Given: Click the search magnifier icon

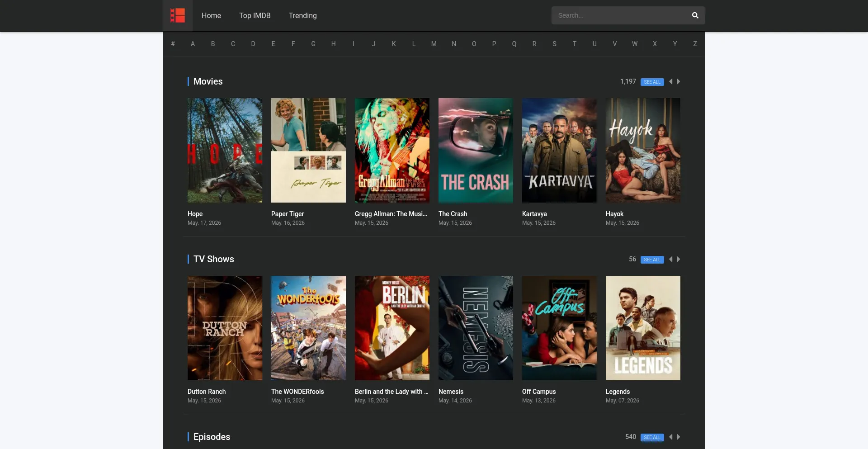Looking at the screenshot, I should pyautogui.click(x=695, y=15).
